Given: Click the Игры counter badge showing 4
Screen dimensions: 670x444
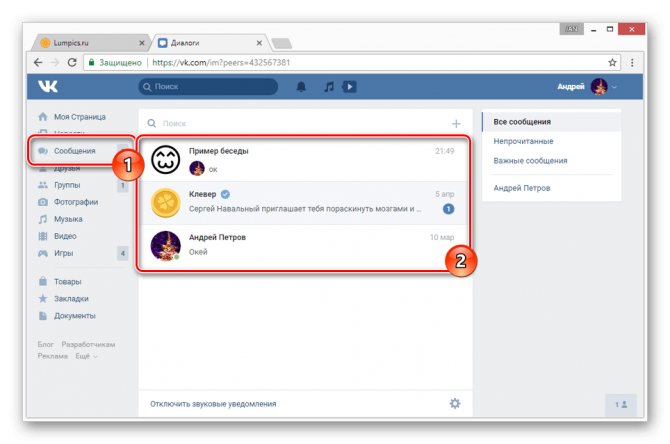Looking at the screenshot, I should (x=123, y=253).
